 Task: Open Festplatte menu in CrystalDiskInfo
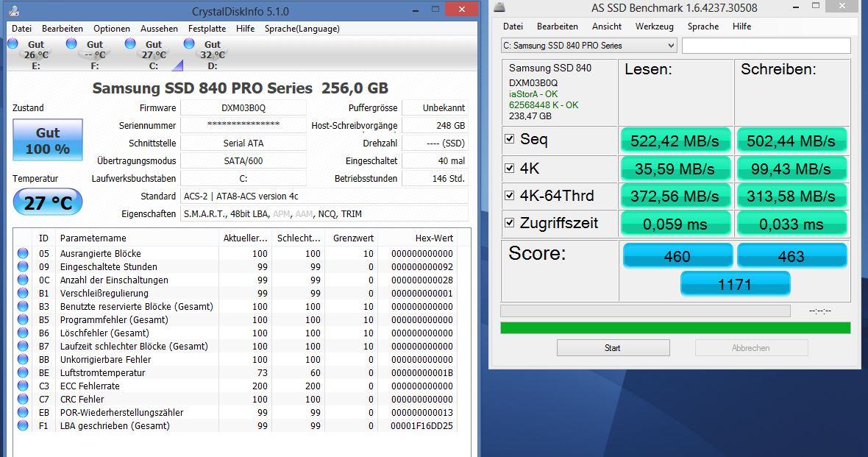[x=207, y=28]
